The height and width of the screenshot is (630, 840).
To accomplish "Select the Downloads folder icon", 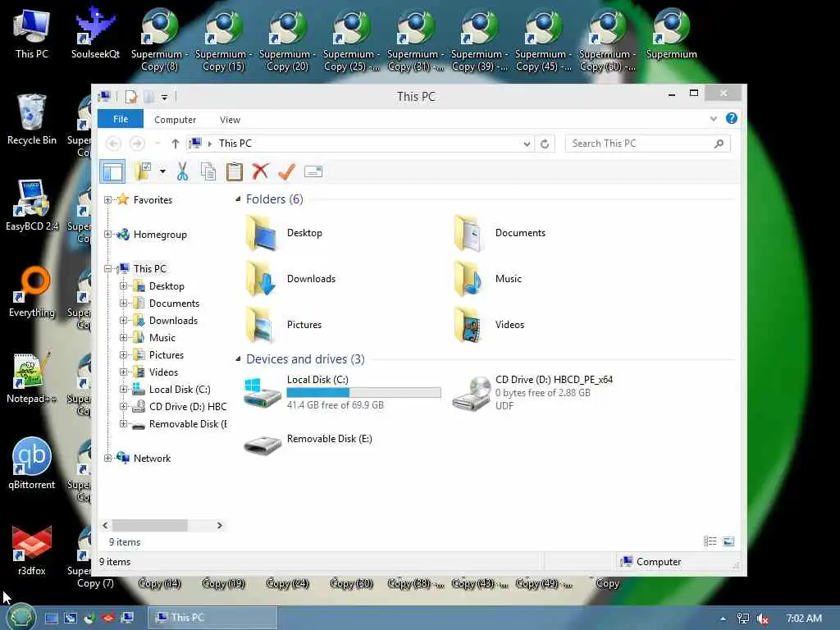I will [262, 279].
